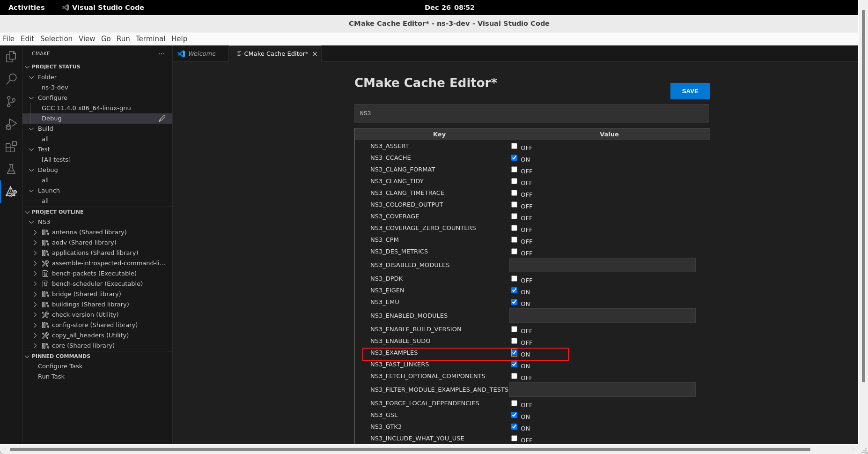Click the Configure Task pinned command
The image size is (868, 454).
[x=60, y=366]
